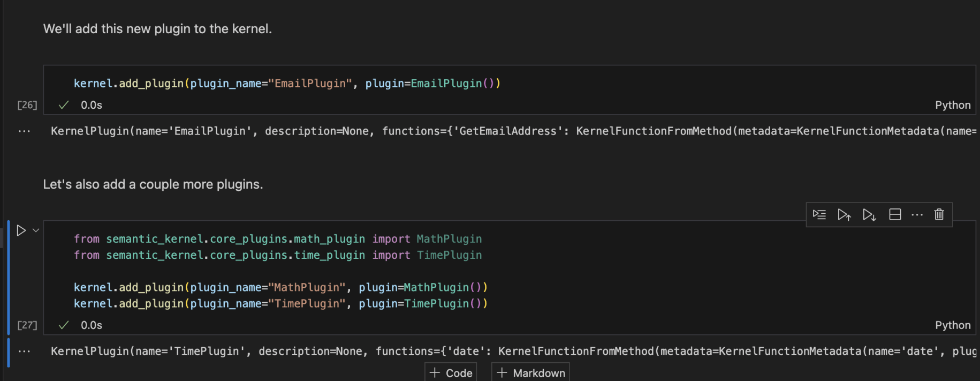This screenshot has height=381, width=980.
Task: Add a new Code cell
Action: point(451,372)
